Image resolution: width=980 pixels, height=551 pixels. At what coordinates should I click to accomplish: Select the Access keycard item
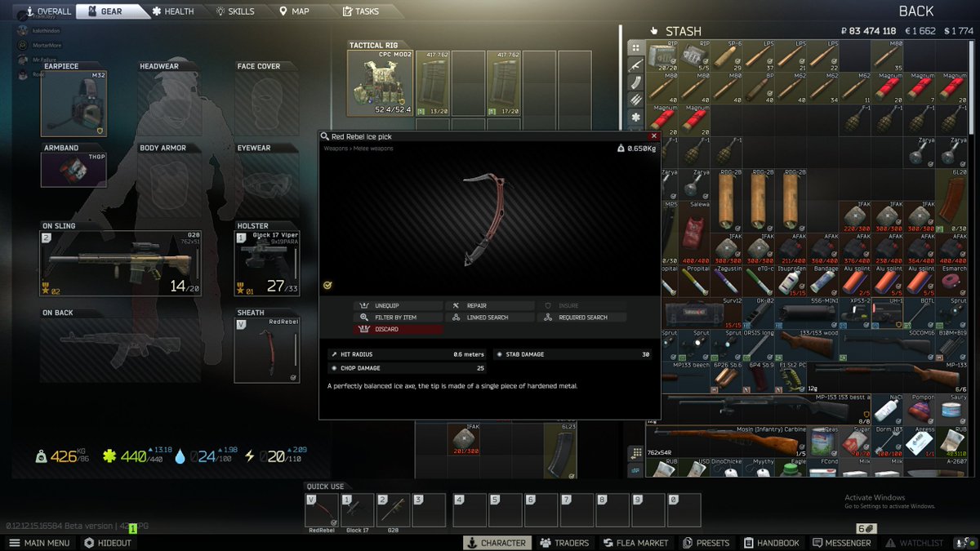pyautogui.click(x=919, y=441)
